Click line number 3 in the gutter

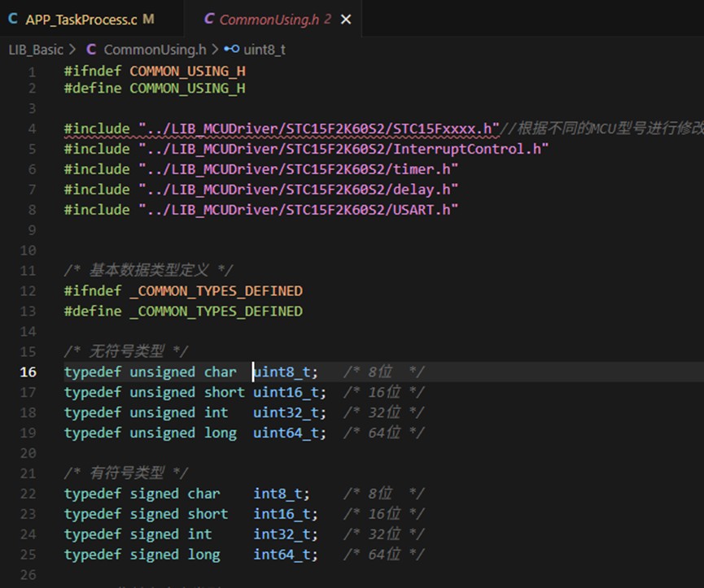(x=32, y=108)
